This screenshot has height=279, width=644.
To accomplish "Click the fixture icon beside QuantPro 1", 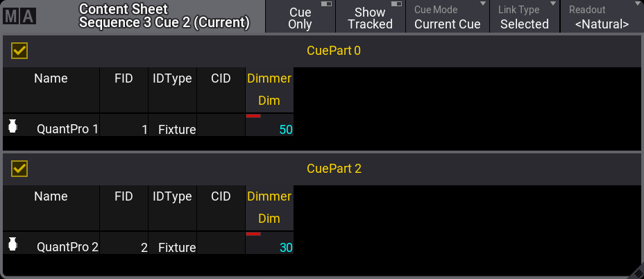I will 12,126.
